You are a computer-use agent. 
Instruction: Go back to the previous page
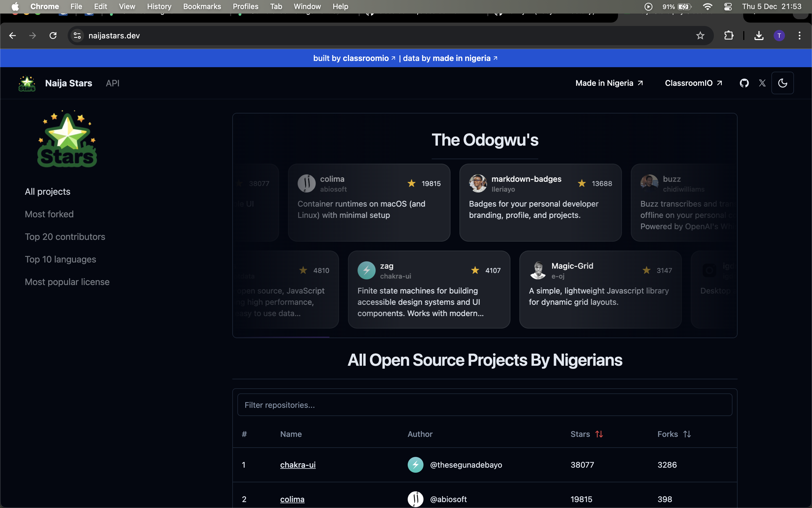(12, 36)
